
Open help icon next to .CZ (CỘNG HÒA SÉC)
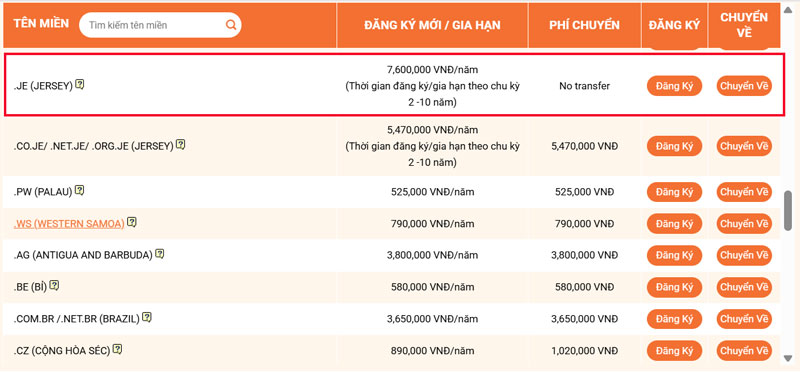point(117,350)
